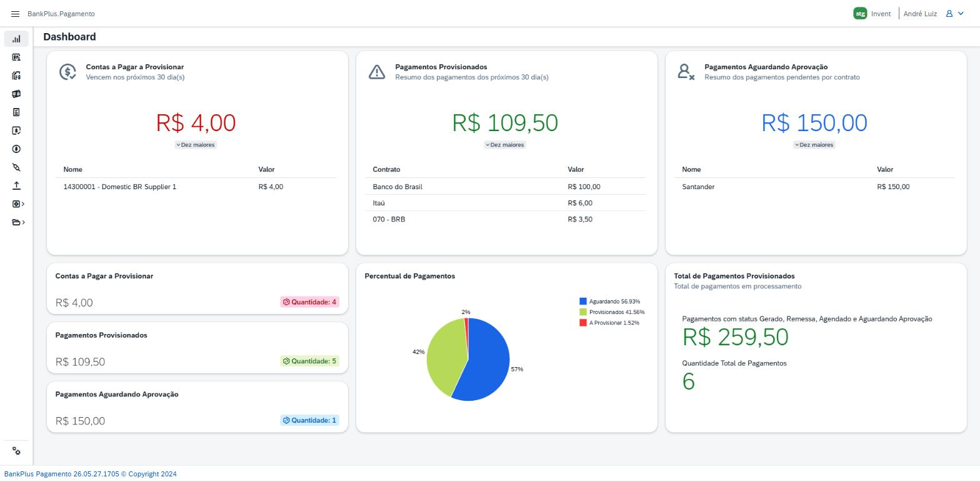This screenshot has height=482, width=980.
Task: Click the user-with-x icon on Aguardando Aprovação card
Action: pyautogui.click(x=686, y=72)
